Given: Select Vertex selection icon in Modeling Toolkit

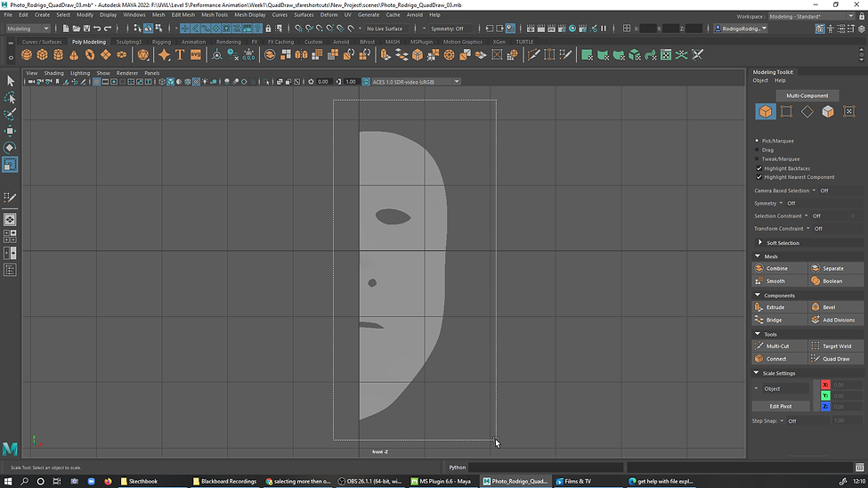Looking at the screenshot, I should (786, 111).
